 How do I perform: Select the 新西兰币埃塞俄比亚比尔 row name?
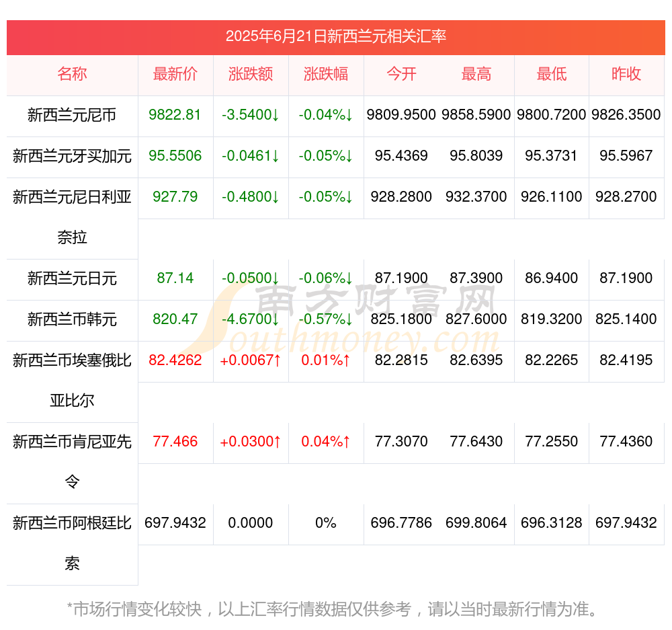click(x=72, y=381)
